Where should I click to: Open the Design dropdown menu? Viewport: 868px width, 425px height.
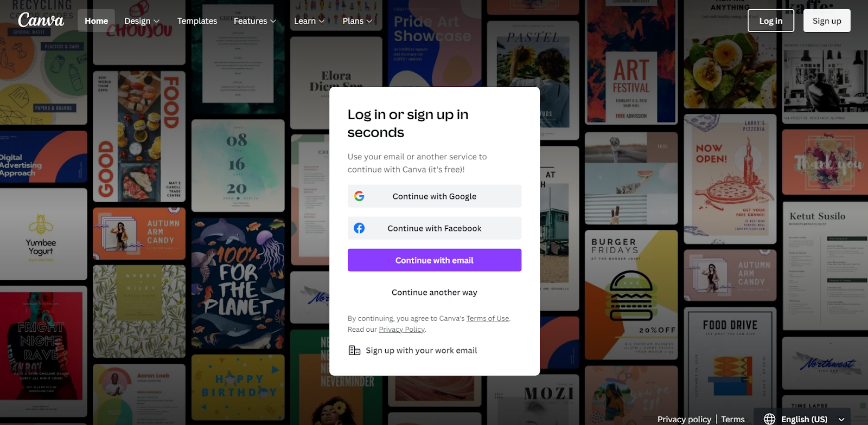click(142, 21)
